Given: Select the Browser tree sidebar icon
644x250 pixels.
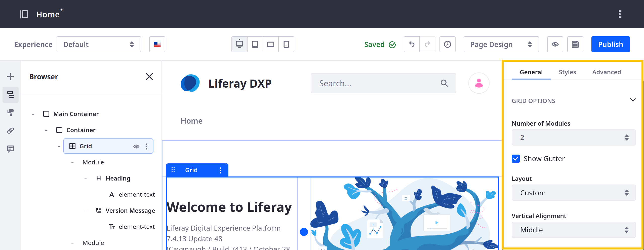Looking at the screenshot, I should tap(11, 95).
